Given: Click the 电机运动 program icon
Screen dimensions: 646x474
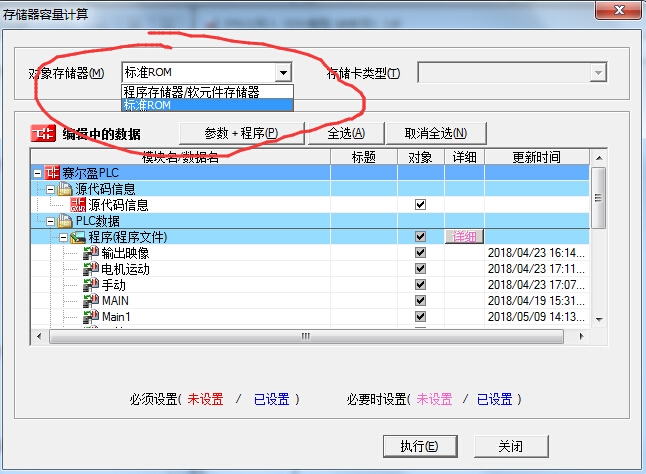Looking at the screenshot, I should click(91, 269).
